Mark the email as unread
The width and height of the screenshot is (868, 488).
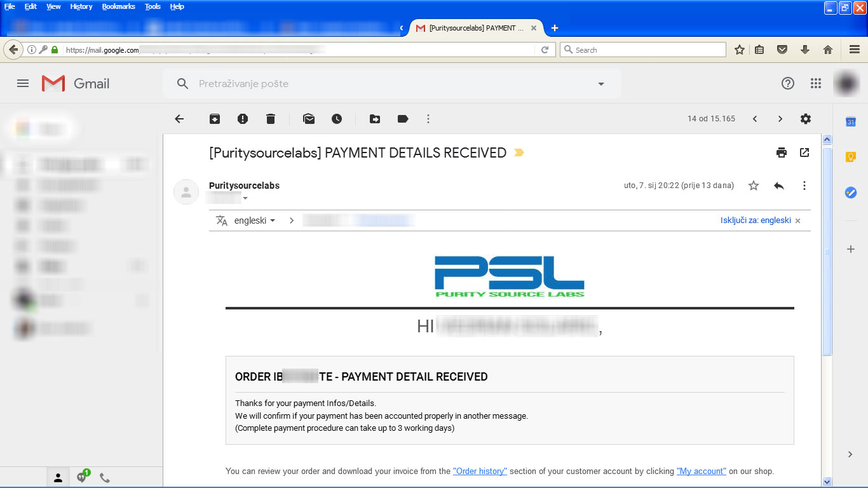[x=309, y=119]
